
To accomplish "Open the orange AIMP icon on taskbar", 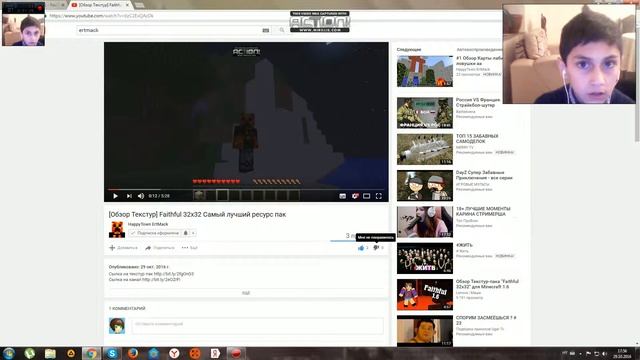I will (x=71, y=353).
